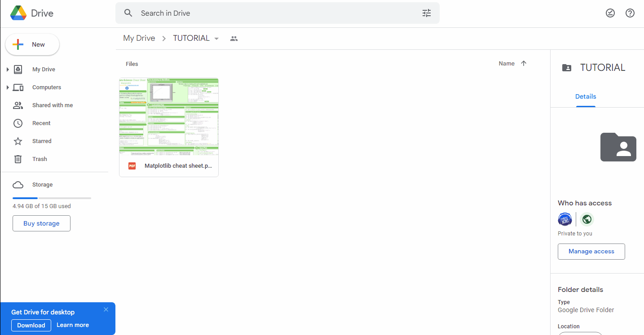Click the PDF icon on Matplotlib cheat sheet

coord(132,165)
